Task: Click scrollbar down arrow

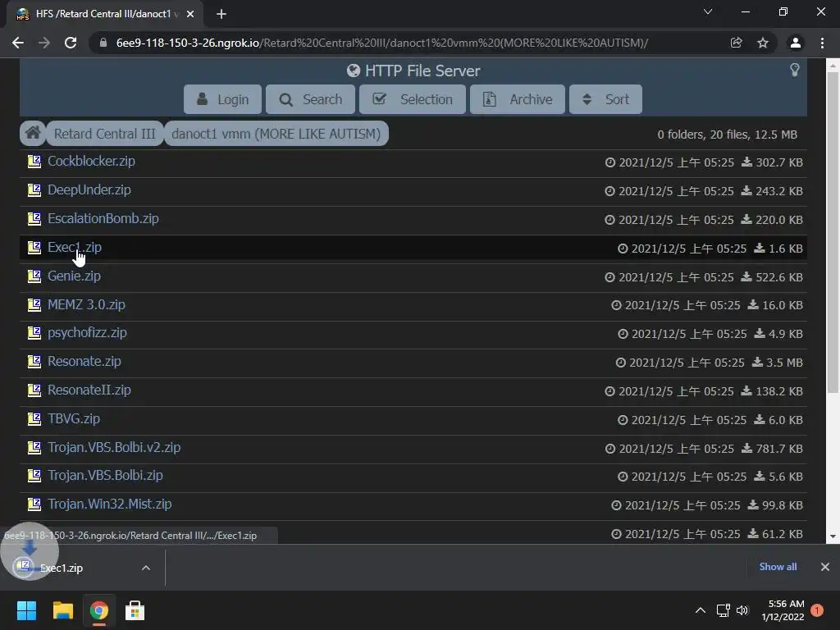Action: point(832,536)
